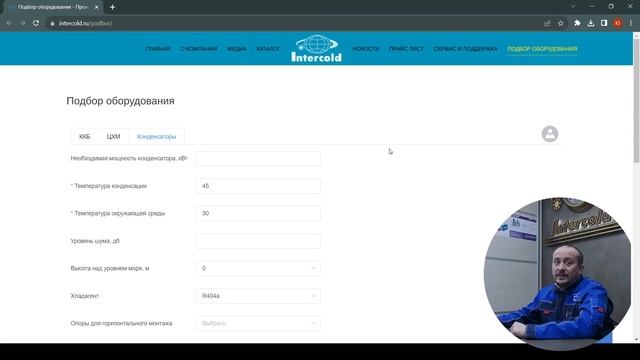Open the МЕДИА menu item
This screenshot has width=640, height=360.
pyautogui.click(x=237, y=49)
